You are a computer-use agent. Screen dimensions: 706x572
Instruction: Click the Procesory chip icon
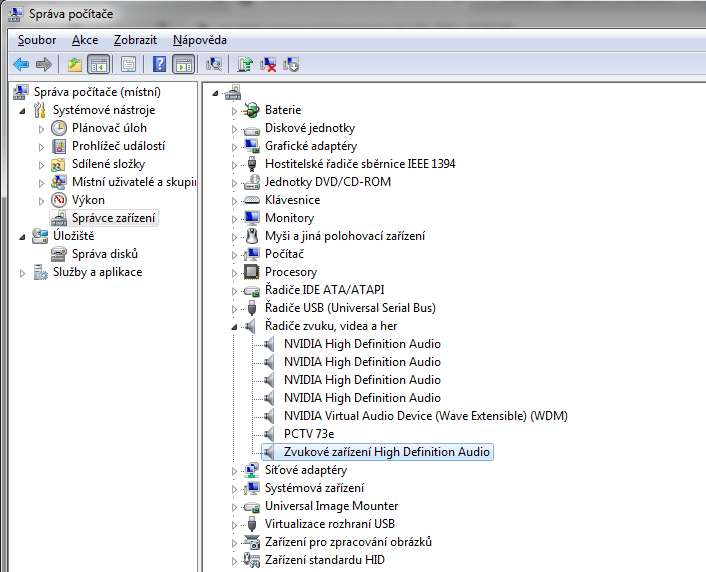click(x=251, y=272)
